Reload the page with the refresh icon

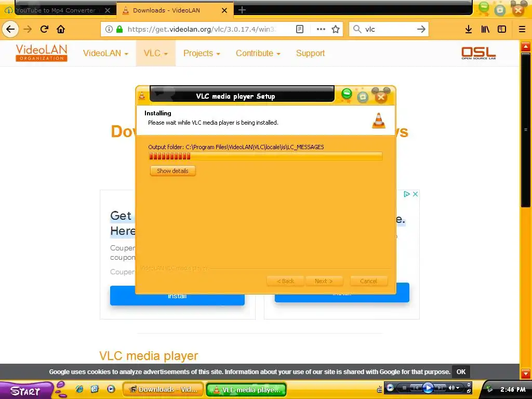(x=45, y=29)
